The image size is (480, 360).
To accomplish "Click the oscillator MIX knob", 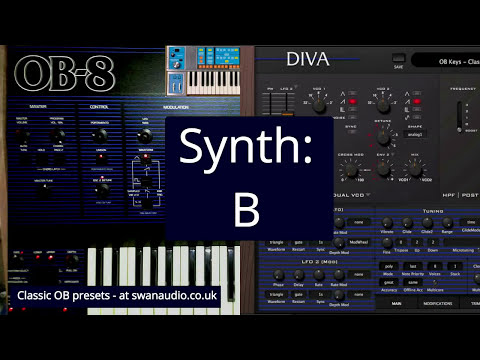I will (x=415, y=170).
